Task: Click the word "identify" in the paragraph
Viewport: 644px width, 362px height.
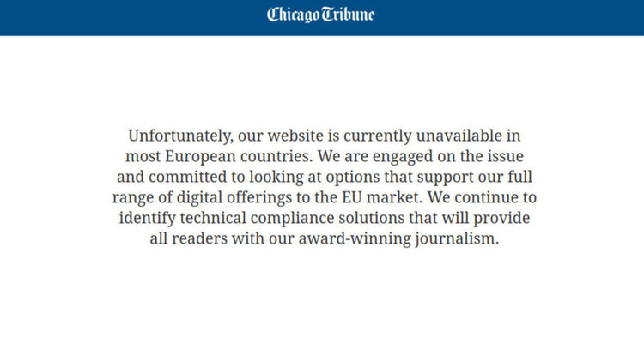Action: point(147,218)
